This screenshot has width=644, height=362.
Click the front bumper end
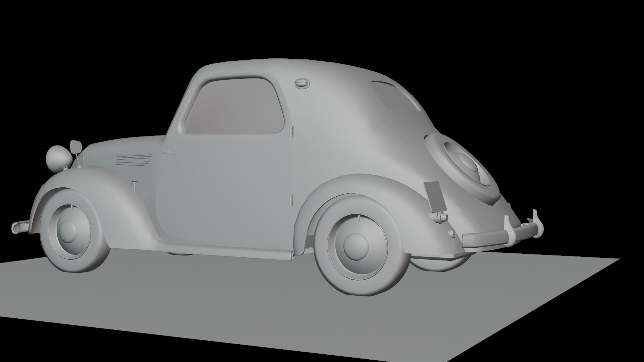click(21, 227)
